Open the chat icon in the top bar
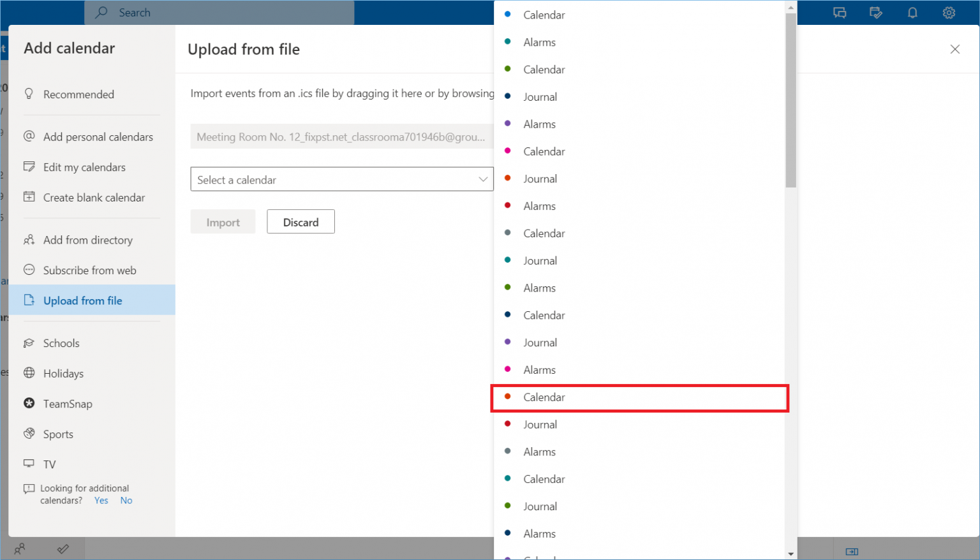The image size is (980, 560). tap(840, 12)
